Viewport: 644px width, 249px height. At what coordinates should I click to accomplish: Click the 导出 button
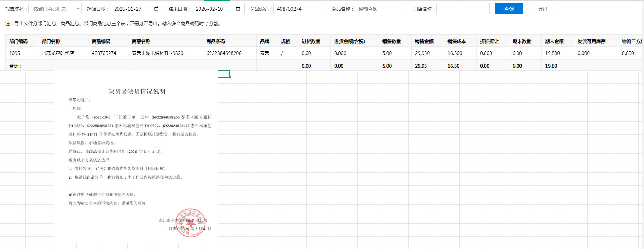pos(543,9)
